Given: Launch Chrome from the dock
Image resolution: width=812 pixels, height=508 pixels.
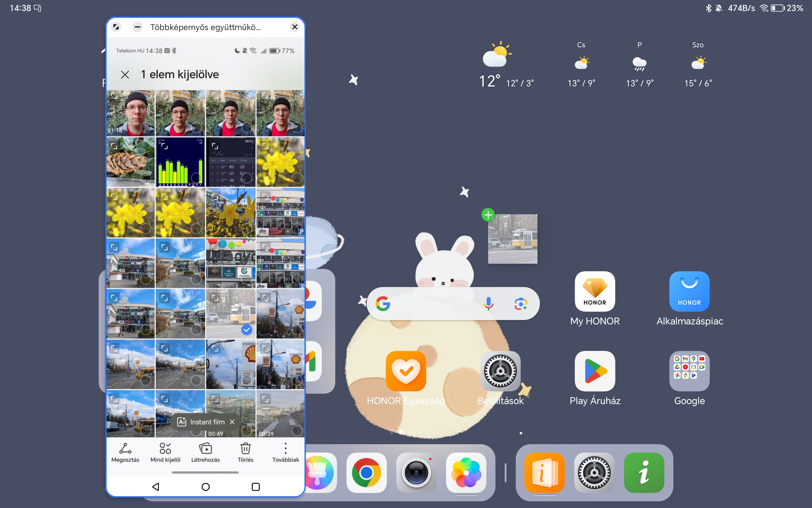Looking at the screenshot, I should pyautogui.click(x=366, y=473).
